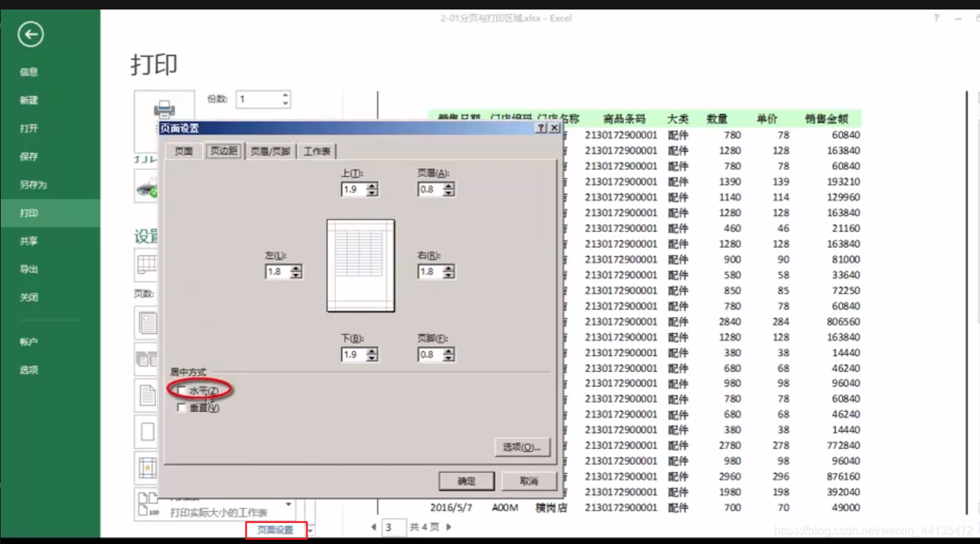The height and width of the screenshot is (544, 980).
Task: Decrease the 份数 copies count
Action: [x=285, y=103]
